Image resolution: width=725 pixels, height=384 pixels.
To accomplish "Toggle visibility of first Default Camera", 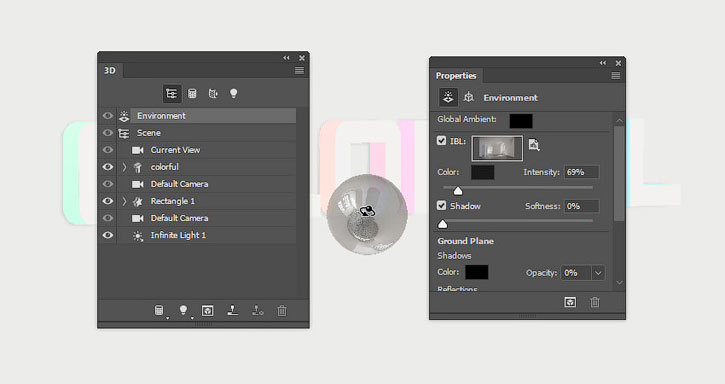I will pos(108,184).
